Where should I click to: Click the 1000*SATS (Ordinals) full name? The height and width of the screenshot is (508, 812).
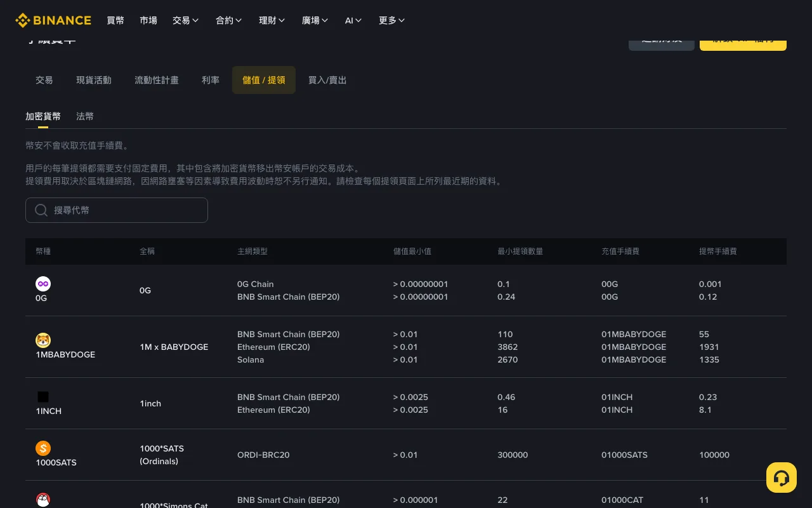tap(162, 455)
